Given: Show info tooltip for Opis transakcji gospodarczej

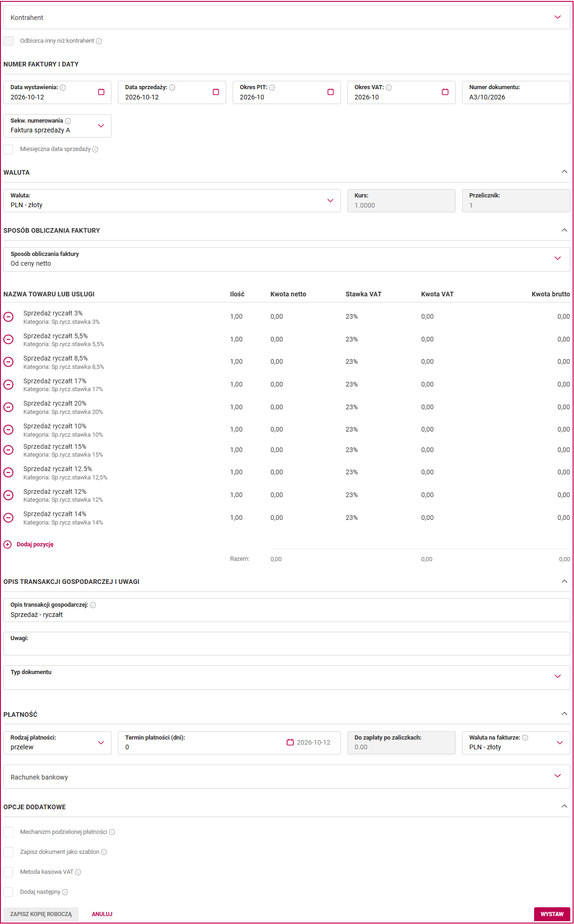Looking at the screenshot, I should pyautogui.click(x=93, y=605).
